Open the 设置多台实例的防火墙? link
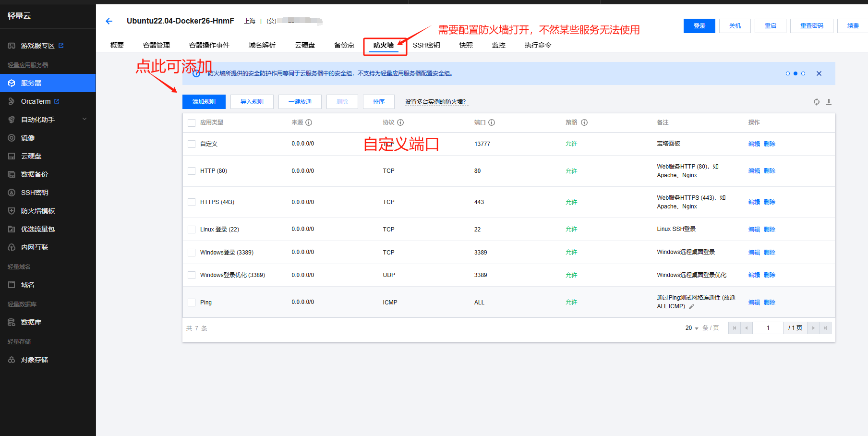 point(435,102)
